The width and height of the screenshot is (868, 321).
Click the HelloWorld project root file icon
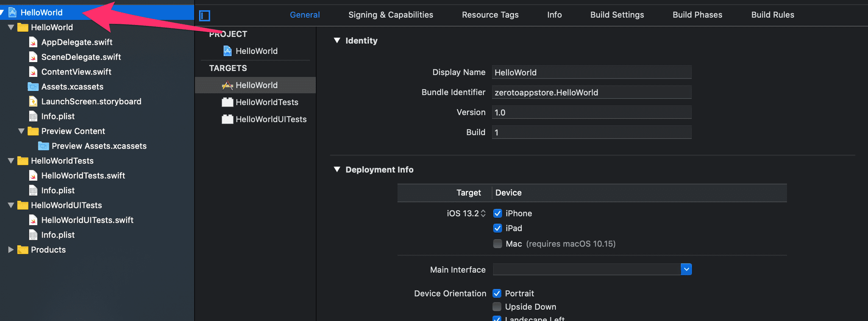point(13,12)
